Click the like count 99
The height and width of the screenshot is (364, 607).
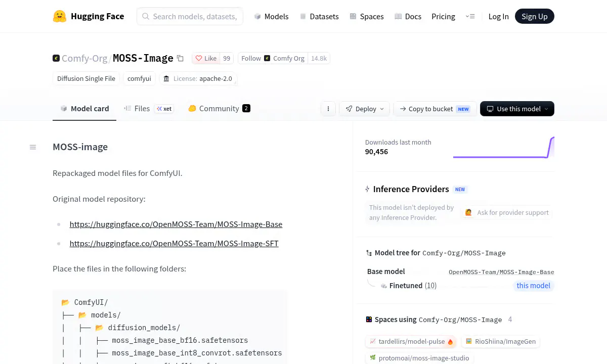(227, 58)
